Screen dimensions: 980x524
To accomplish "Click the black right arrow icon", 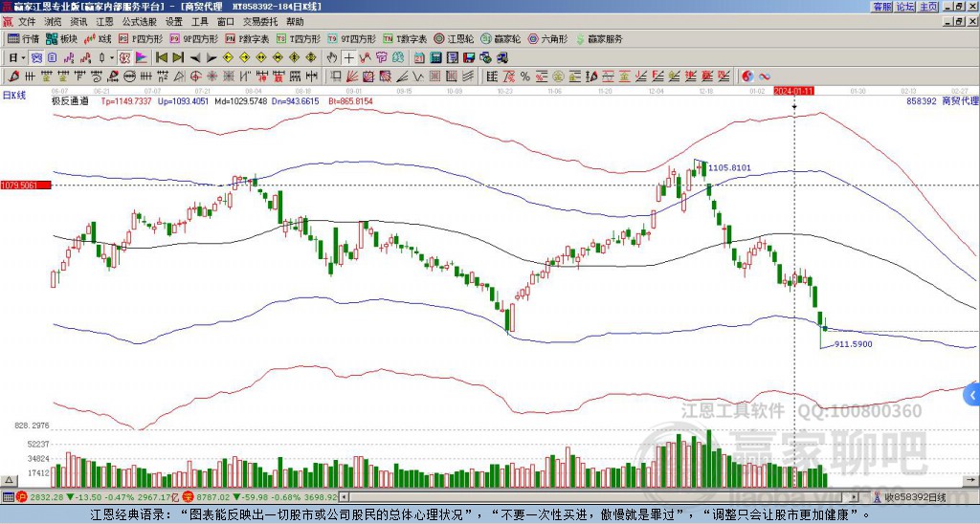I will [x=212, y=58].
